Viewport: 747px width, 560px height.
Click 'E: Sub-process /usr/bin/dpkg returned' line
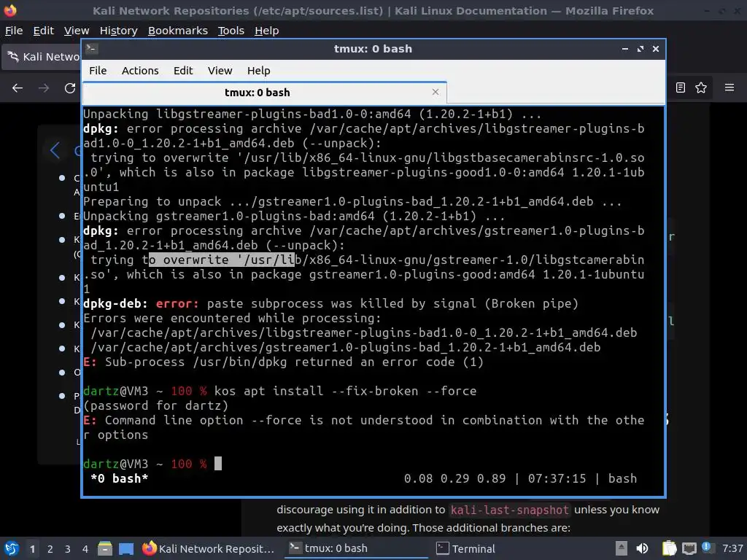tap(284, 362)
